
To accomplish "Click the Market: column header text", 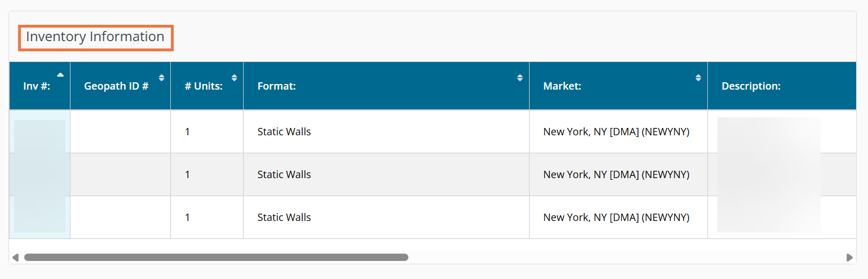I will pyautogui.click(x=562, y=87).
